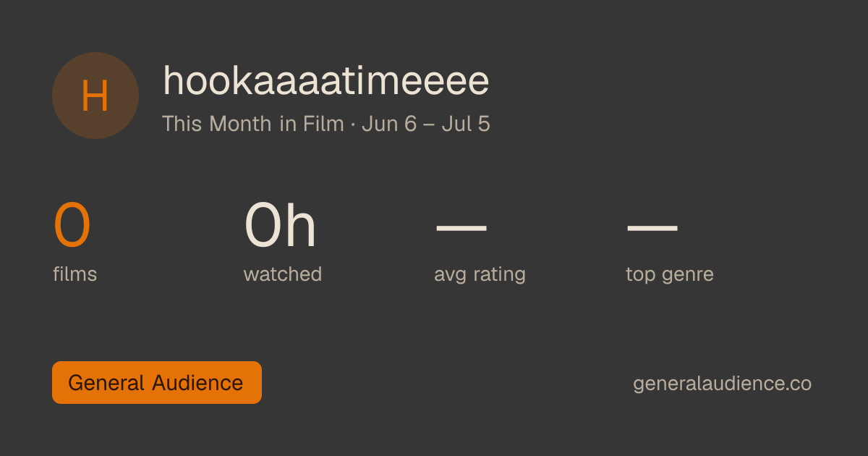
Task: Click the dash above avg rating
Action: pos(461,228)
